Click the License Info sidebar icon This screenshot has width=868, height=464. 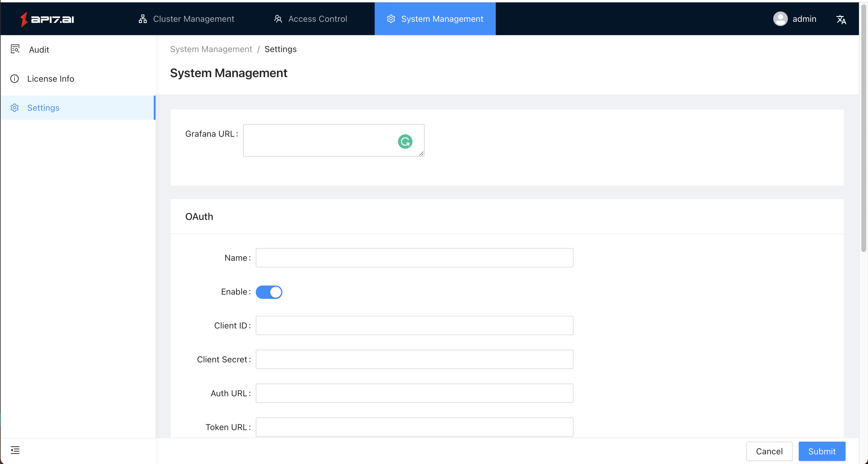point(14,79)
